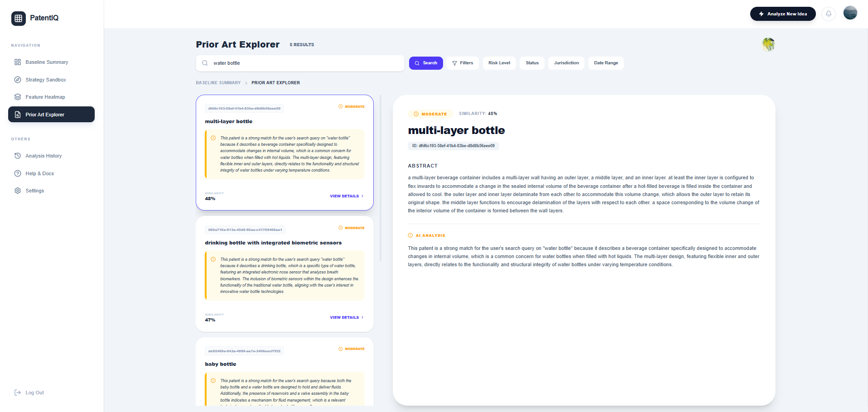
Task: Click Moderate badge on baby bottle card
Action: [x=352, y=349]
